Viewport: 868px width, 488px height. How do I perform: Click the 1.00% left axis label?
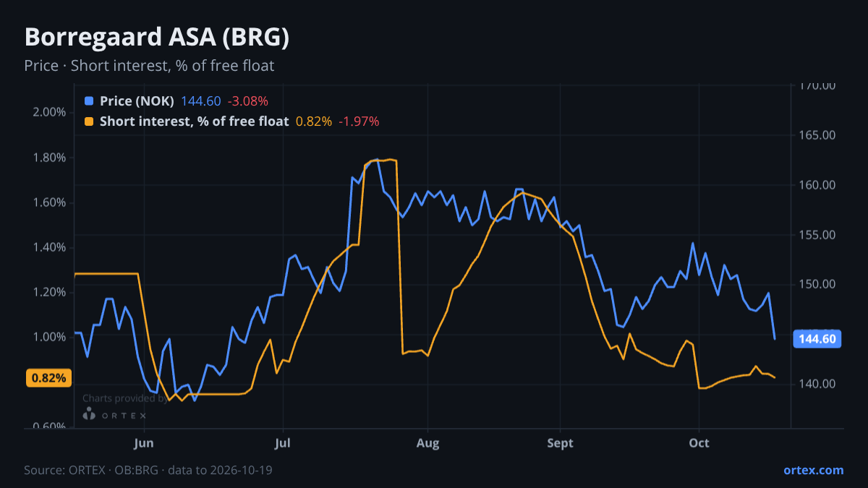[49, 337]
